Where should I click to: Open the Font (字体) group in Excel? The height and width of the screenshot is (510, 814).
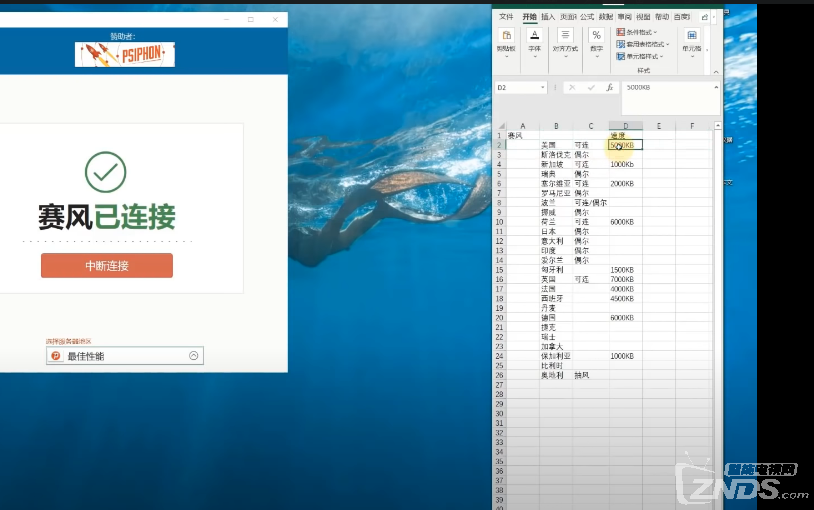534,43
